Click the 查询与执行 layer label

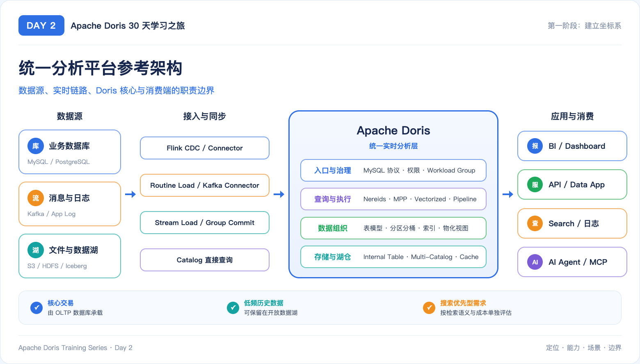[x=333, y=199]
